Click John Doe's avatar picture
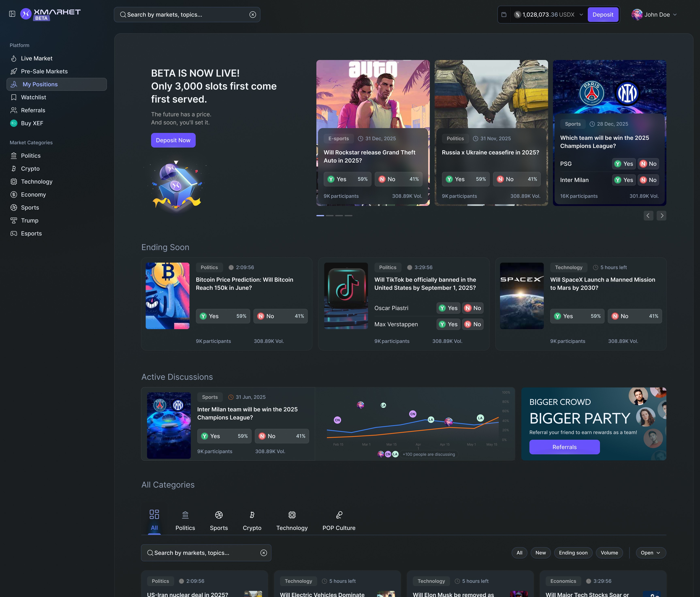The width and height of the screenshot is (700, 597). [637, 15]
